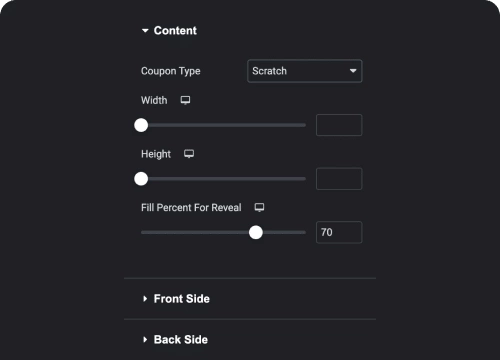Open the Coupon Type Scratch dropdown
This screenshot has width=500, height=360.
305,71
